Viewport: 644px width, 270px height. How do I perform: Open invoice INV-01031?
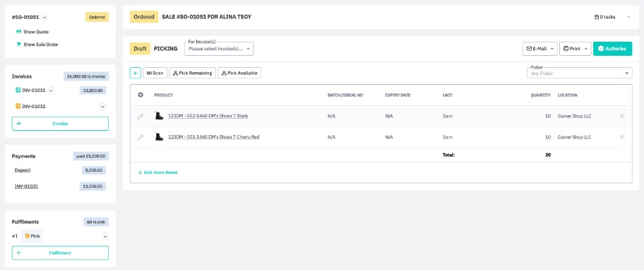click(x=34, y=90)
